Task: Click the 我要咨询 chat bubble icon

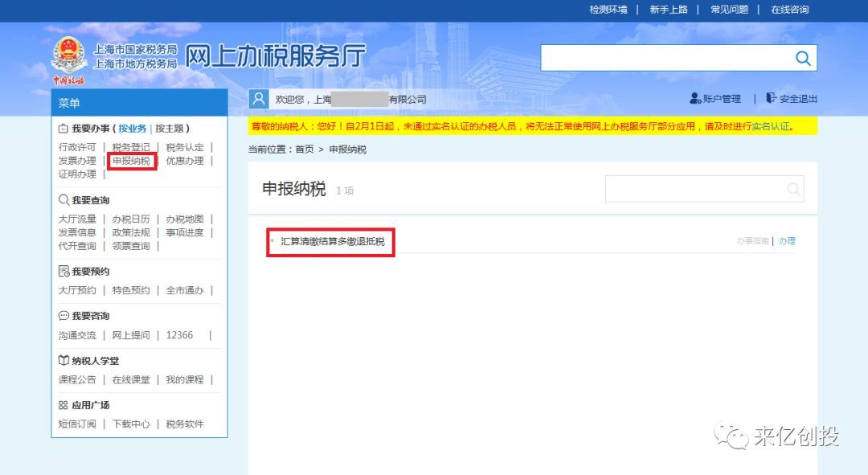Action: 63,316
